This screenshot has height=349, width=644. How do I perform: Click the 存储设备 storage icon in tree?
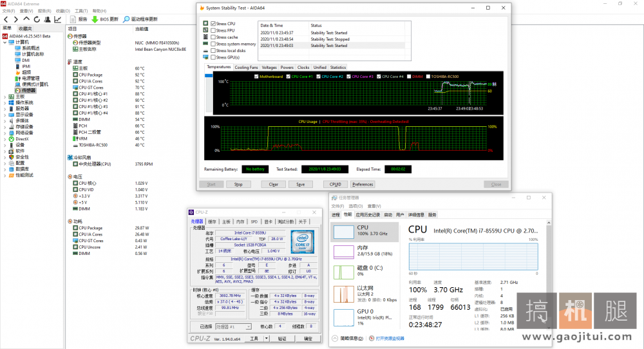[11, 127]
